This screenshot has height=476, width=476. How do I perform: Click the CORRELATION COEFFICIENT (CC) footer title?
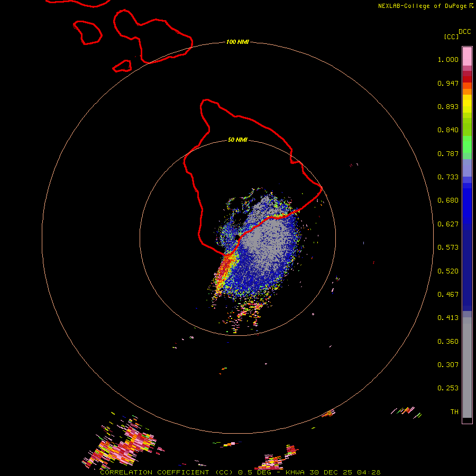167,472
